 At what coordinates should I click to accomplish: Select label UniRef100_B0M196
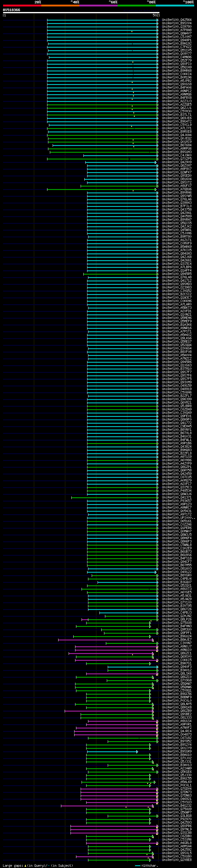[177, 78]
